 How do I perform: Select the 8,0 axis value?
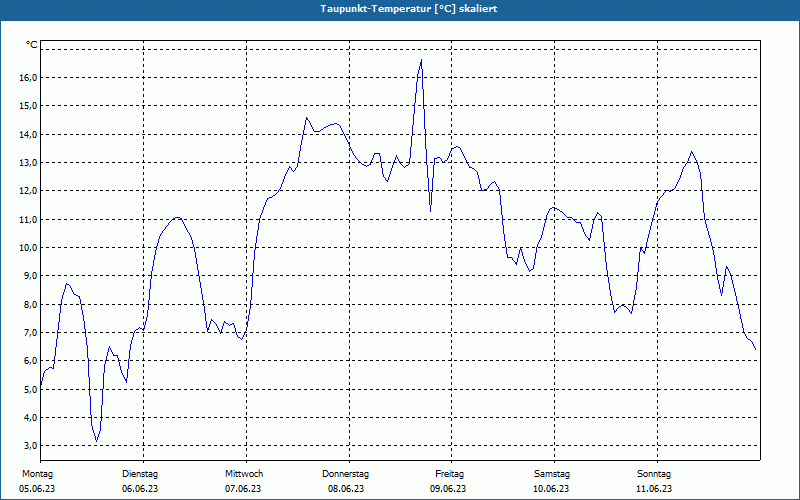click(x=31, y=305)
